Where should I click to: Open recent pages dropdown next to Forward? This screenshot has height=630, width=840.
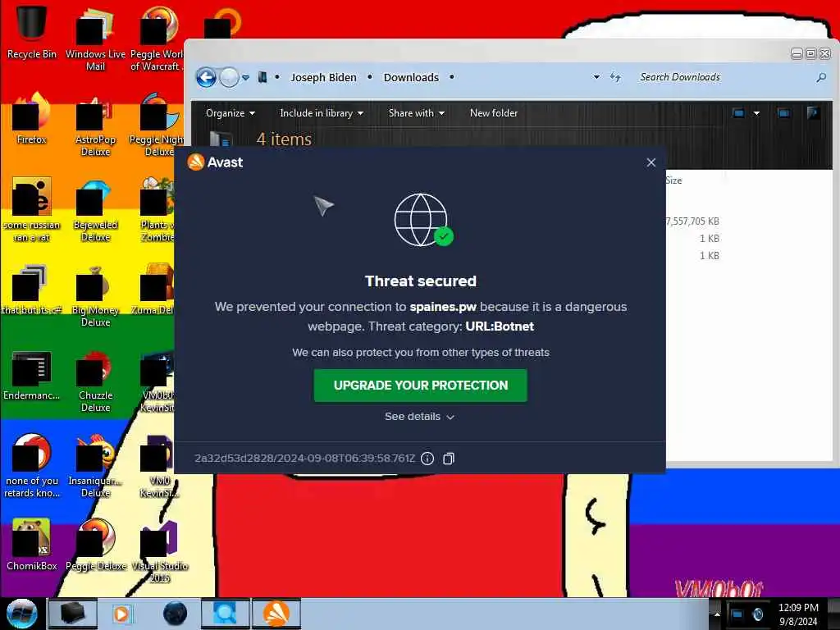click(245, 78)
